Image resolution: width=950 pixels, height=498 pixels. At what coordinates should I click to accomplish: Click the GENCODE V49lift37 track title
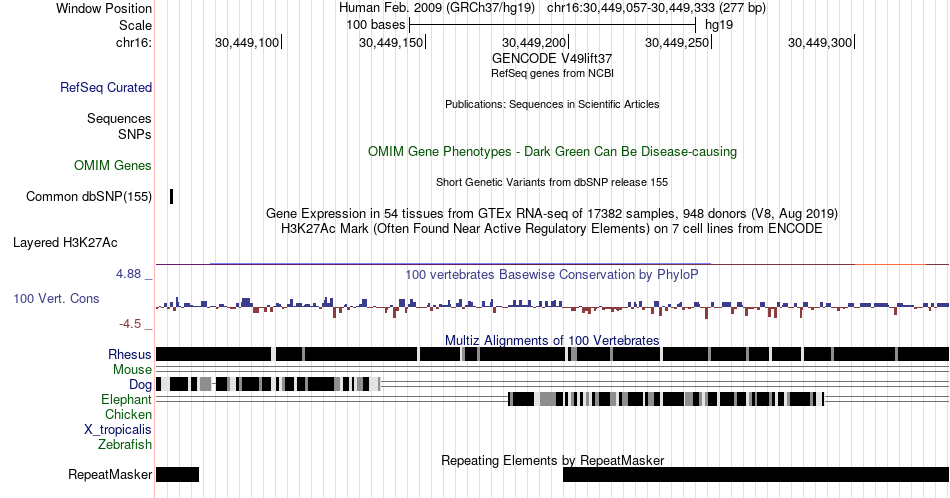(x=552, y=59)
